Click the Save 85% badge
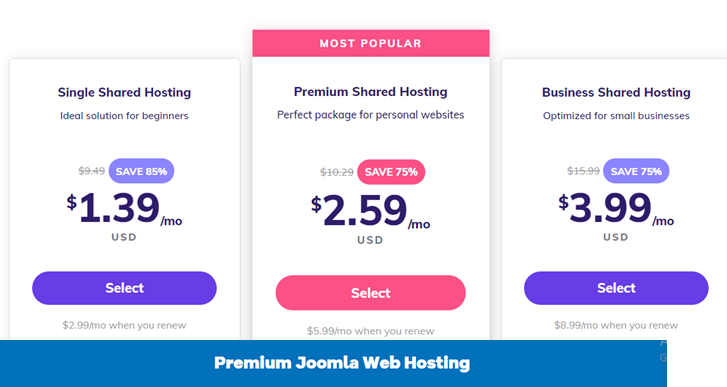The width and height of the screenshot is (727, 387). coord(141,171)
